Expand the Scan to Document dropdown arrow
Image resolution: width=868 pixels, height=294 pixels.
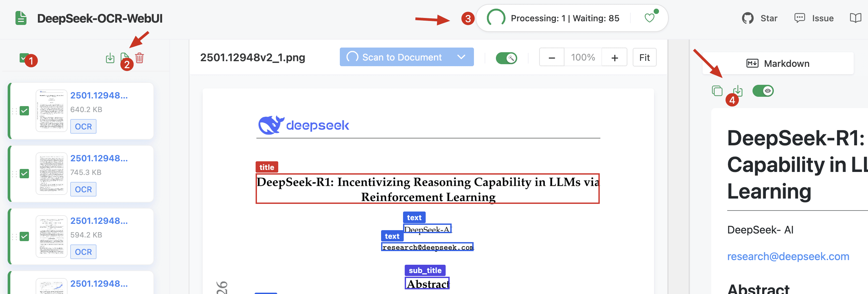(461, 57)
